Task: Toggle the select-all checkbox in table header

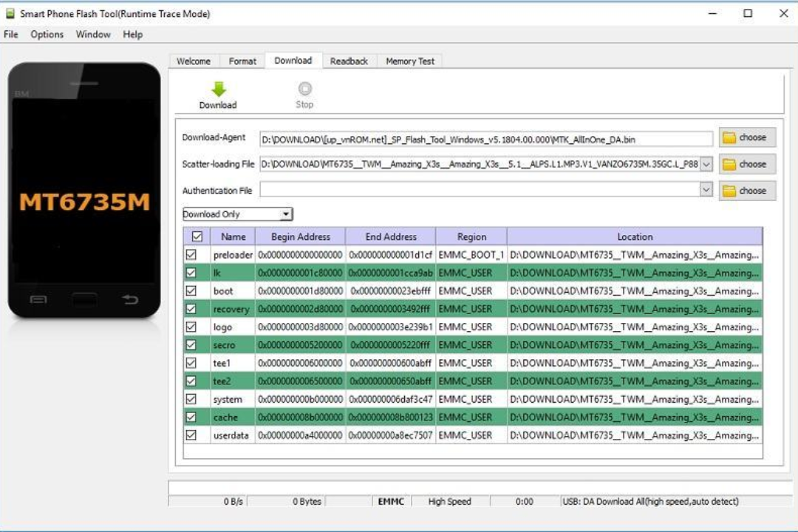Action: coord(197,236)
